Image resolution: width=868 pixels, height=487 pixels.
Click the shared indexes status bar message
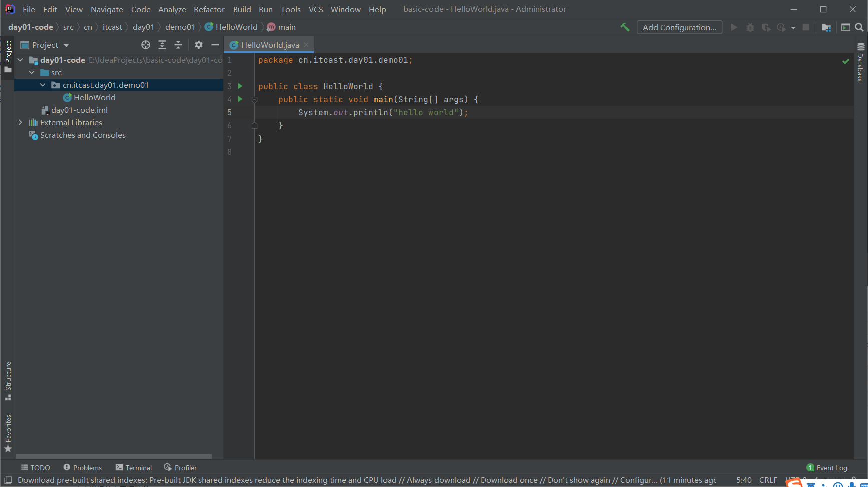click(367, 480)
